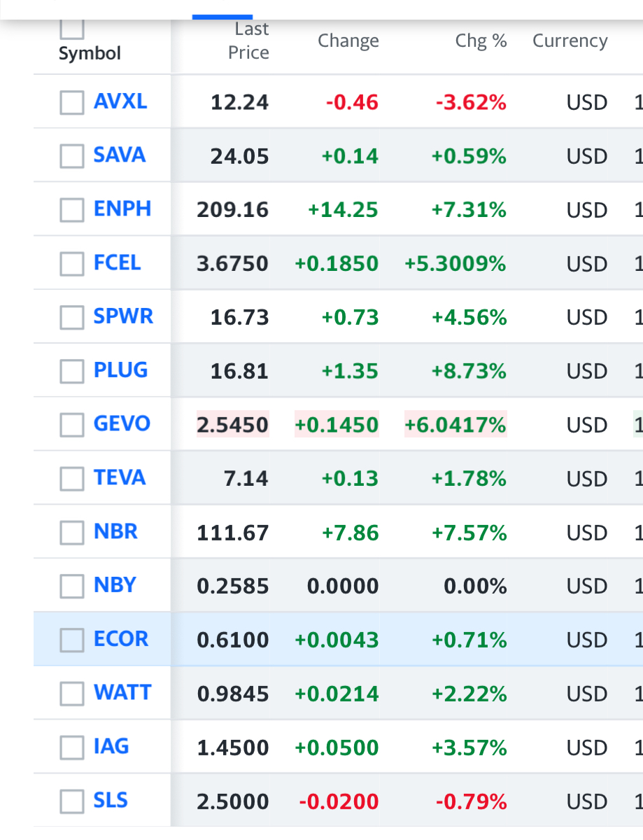
Task: Sort table by Chg % header
Action: click(x=481, y=41)
